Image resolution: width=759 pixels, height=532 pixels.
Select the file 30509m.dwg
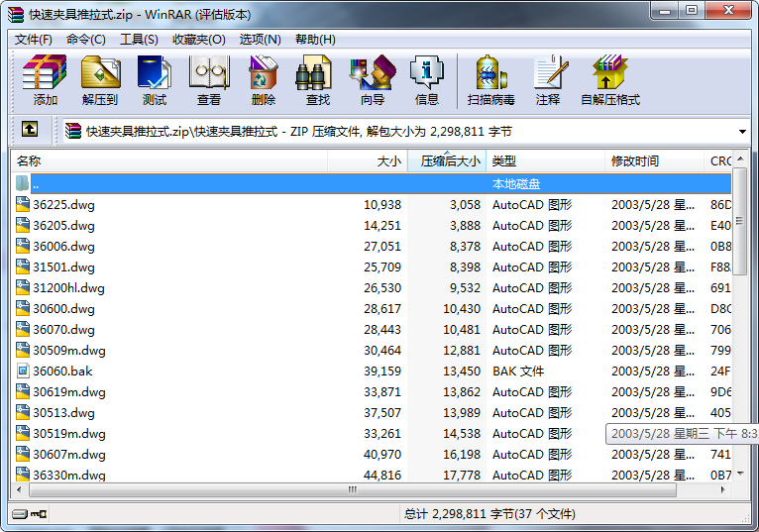69,351
